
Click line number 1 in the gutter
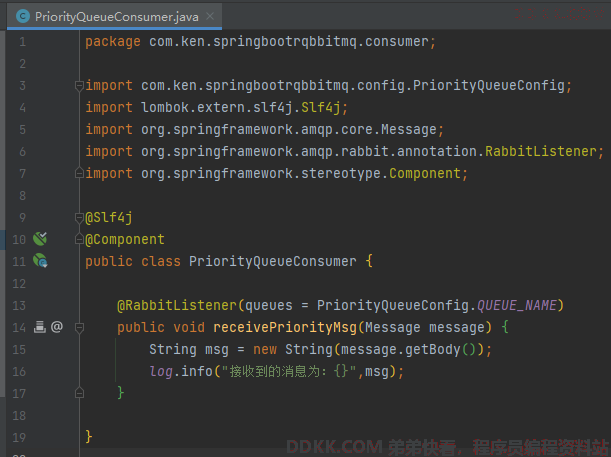click(23, 42)
